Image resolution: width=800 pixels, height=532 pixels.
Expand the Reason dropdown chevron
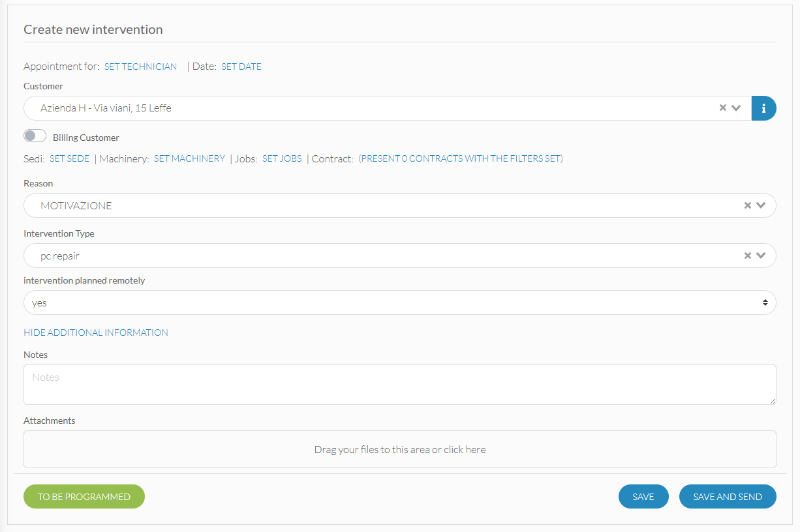761,205
